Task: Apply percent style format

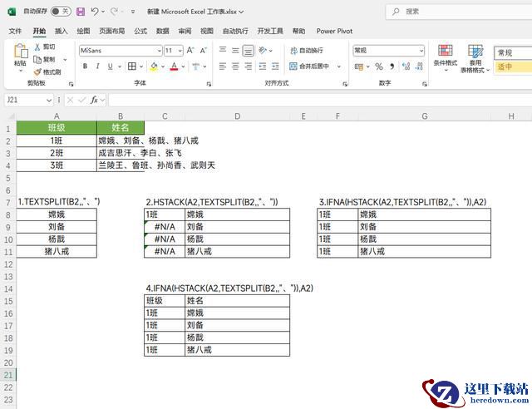Action: [x=379, y=67]
